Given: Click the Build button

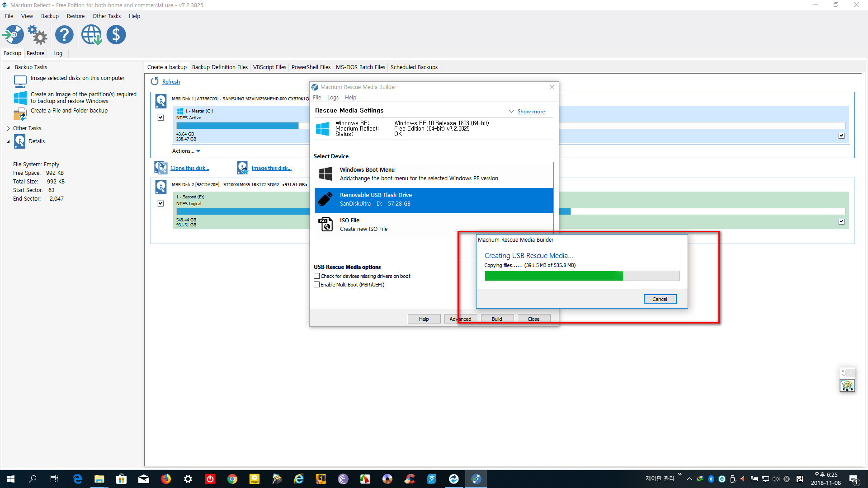Looking at the screenshot, I should click(x=497, y=319).
